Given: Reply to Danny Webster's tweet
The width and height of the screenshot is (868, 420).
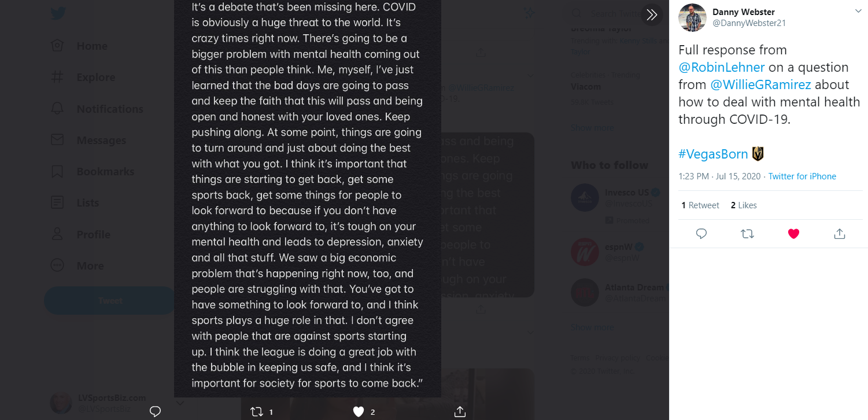Looking at the screenshot, I should point(701,234).
